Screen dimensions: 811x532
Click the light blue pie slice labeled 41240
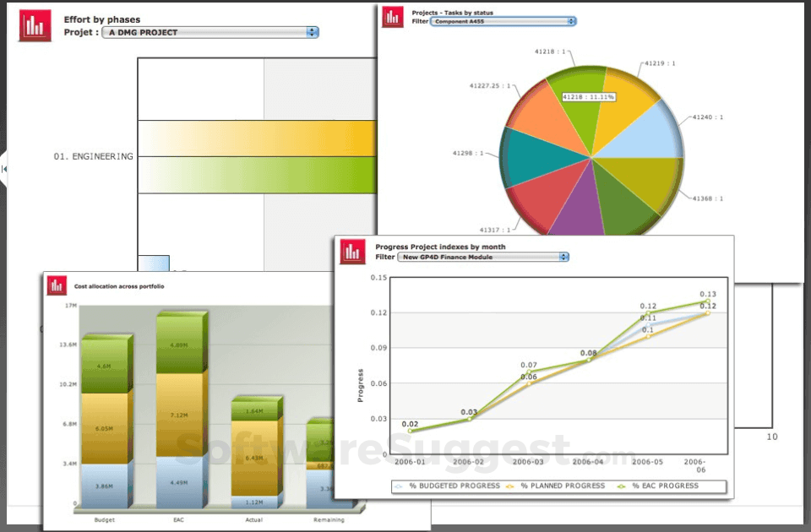click(645, 134)
